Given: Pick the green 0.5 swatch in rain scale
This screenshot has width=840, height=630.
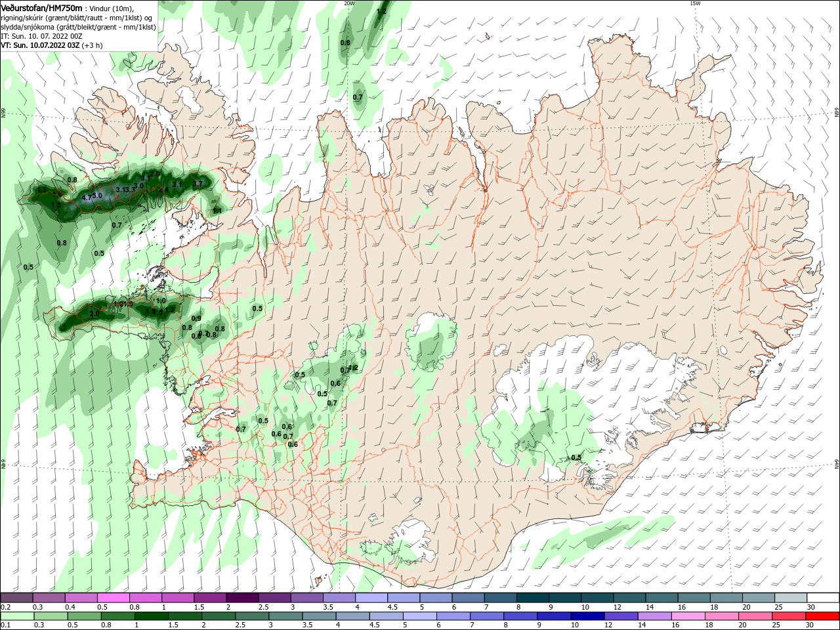Looking at the screenshot, I should click(84, 616).
